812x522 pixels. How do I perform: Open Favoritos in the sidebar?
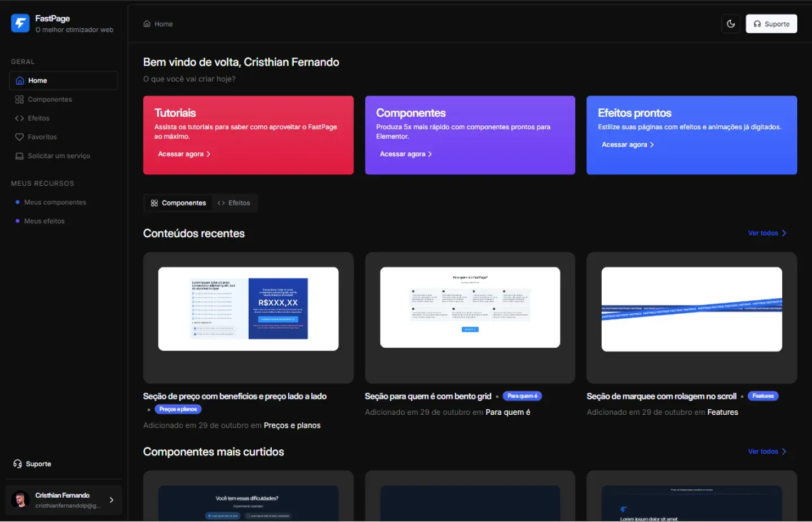(64, 137)
